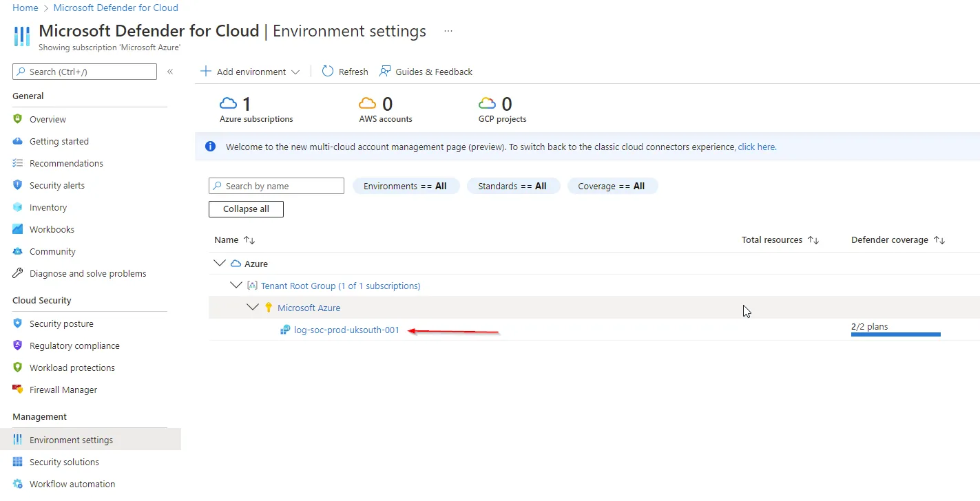Viewport: 980px width, 501px height.
Task: Collapse the Tenant Root Group chevron
Action: pyautogui.click(x=236, y=286)
